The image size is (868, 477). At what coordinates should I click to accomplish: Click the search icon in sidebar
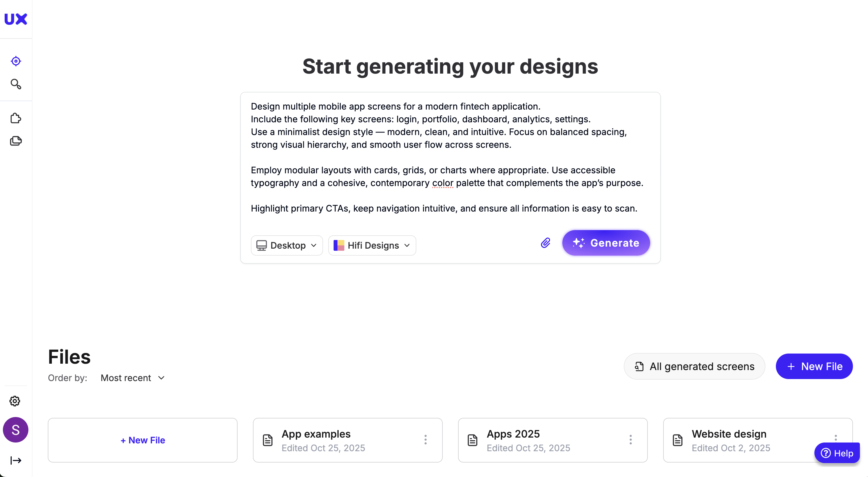click(x=16, y=84)
